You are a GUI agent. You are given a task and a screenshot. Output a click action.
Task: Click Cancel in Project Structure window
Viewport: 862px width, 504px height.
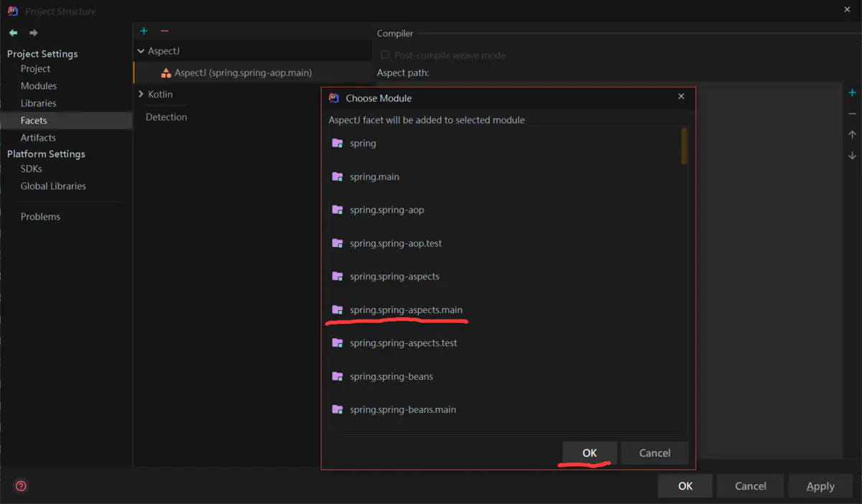[751, 486]
